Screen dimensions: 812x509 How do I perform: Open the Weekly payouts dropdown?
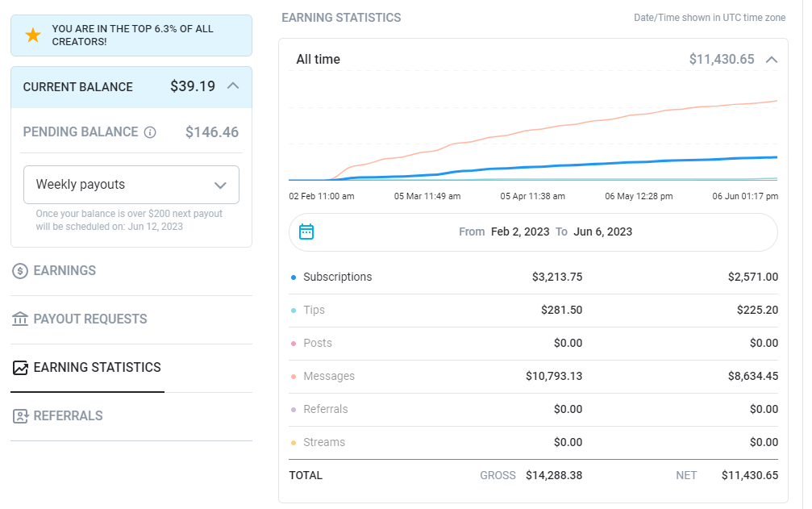(x=131, y=185)
